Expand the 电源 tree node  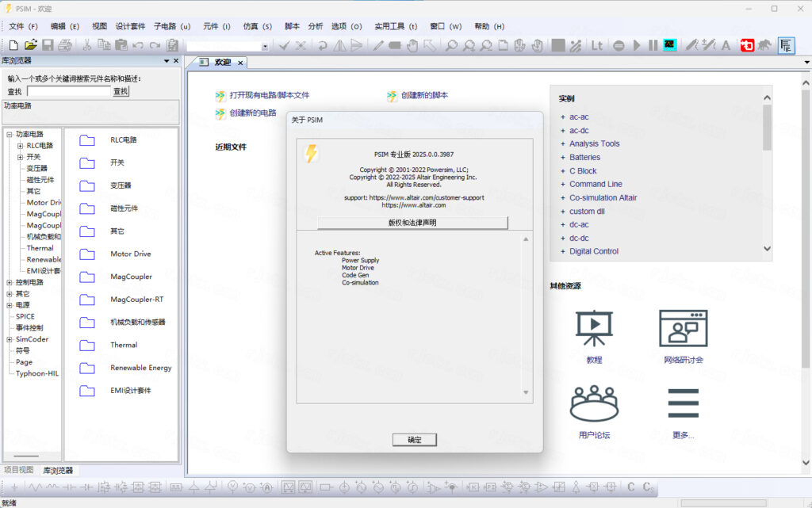pyautogui.click(x=10, y=305)
